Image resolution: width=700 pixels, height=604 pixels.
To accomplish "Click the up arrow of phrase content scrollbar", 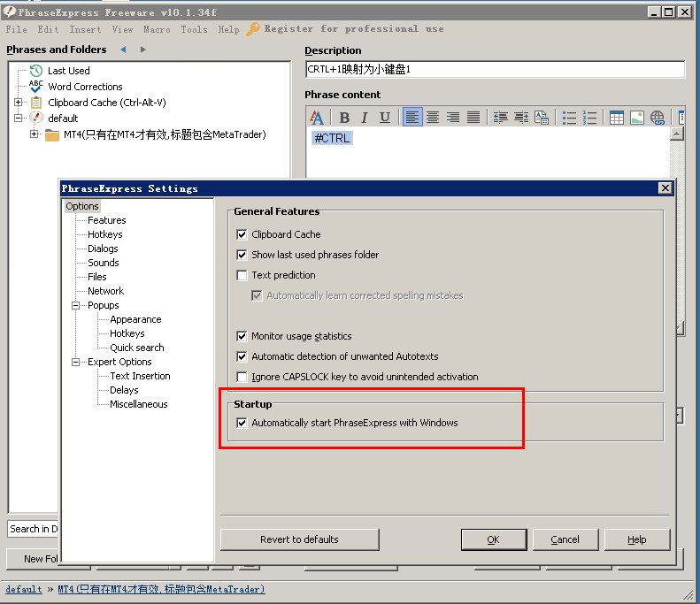I will tap(677, 134).
